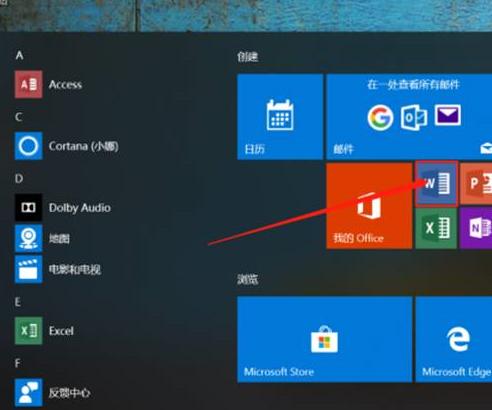This screenshot has width=492, height=410.
Task: Open the 电影和电视 app icon
Action: coord(28,269)
